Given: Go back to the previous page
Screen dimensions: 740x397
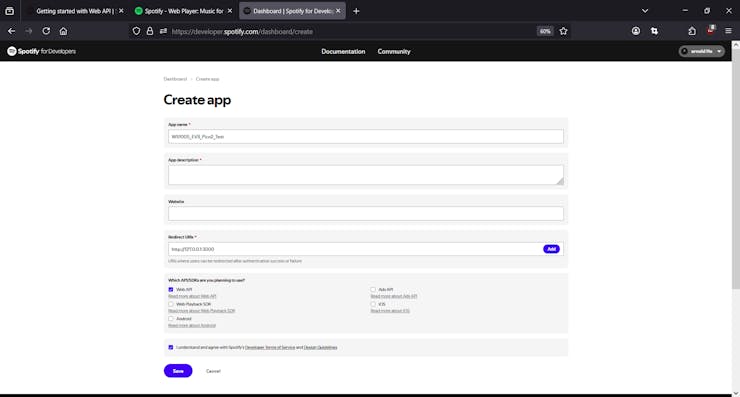Looking at the screenshot, I should pos(11,31).
